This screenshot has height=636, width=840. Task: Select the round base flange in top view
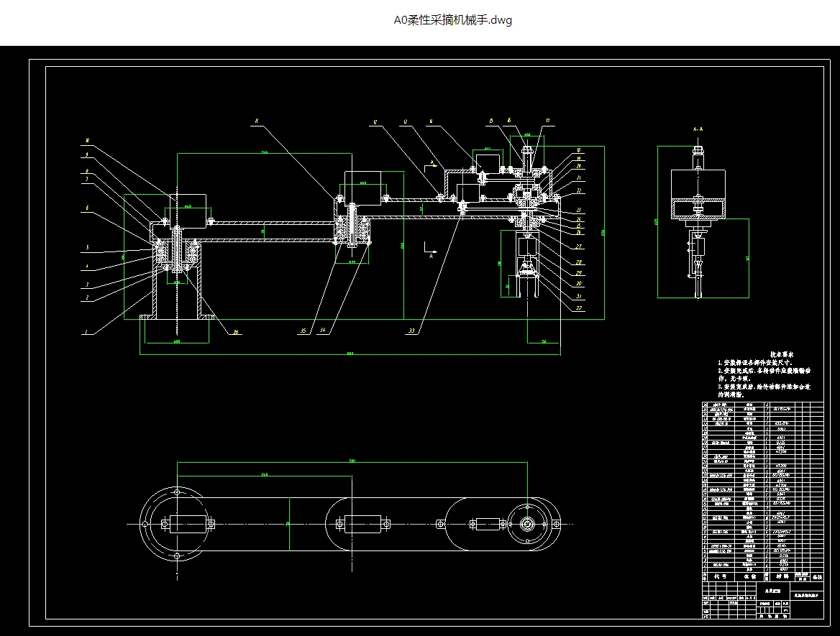[178, 524]
